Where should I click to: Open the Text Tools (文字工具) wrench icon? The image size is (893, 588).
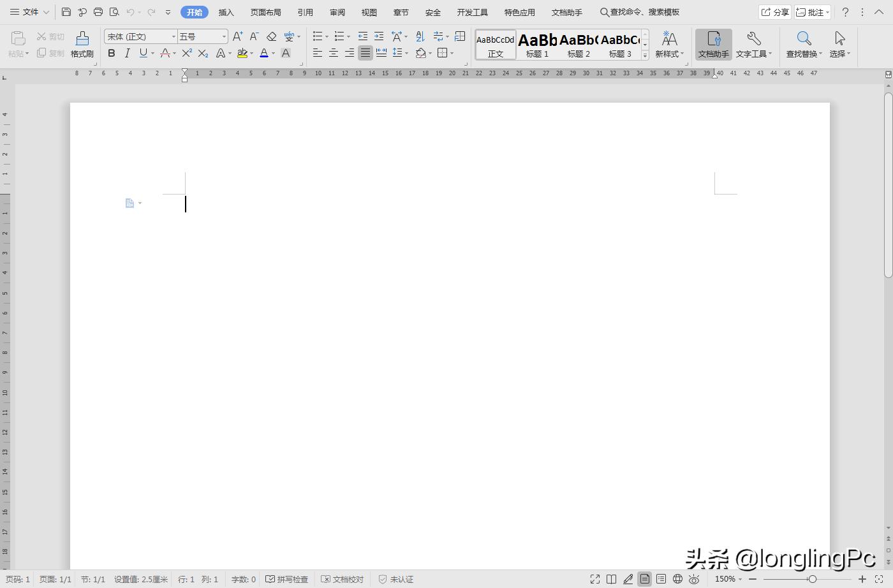point(753,45)
